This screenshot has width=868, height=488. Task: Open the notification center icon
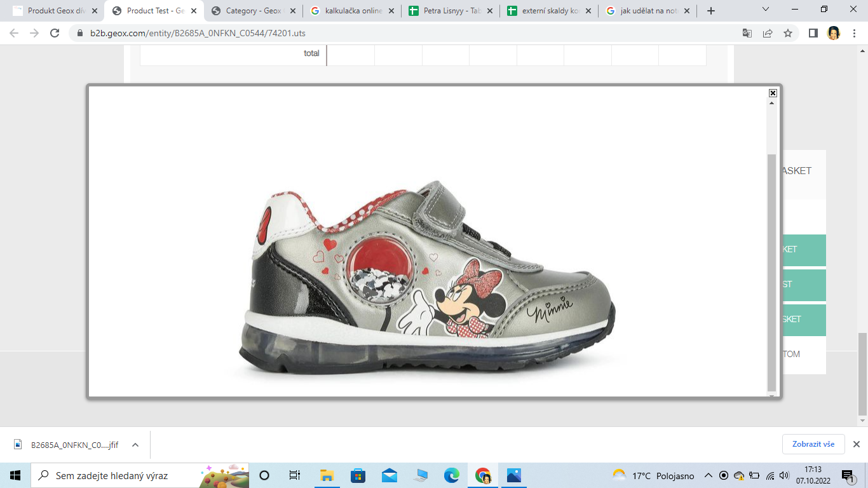click(x=848, y=475)
